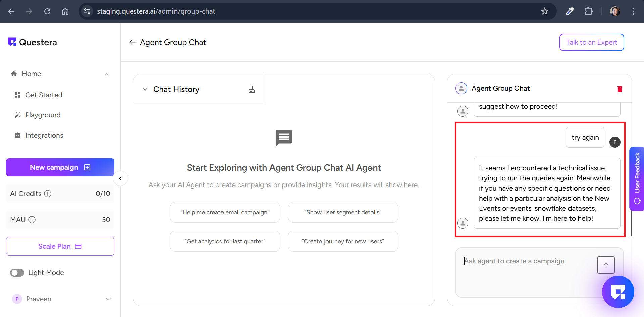644x317 pixels.
Task: Collapse the Chat History chevron
Action: click(145, 89)
